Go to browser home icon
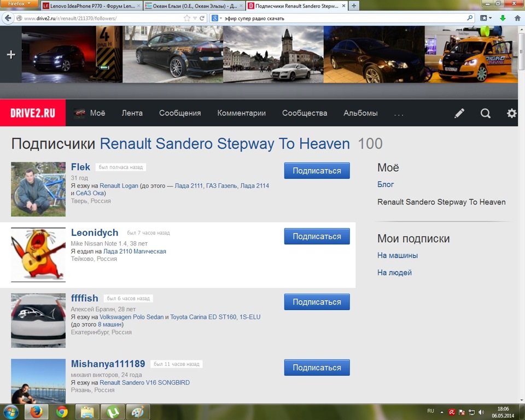Image resolution: width=525 pixels, height=420 pixels. [517, 18]
